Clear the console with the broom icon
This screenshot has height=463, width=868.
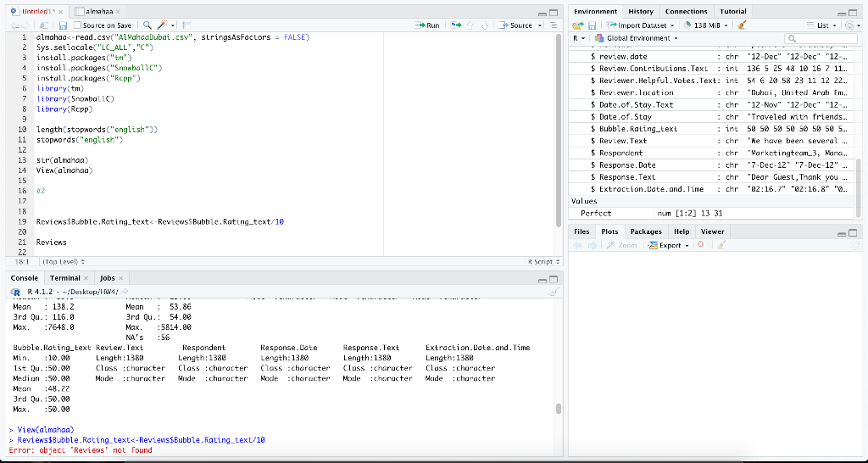554,292
